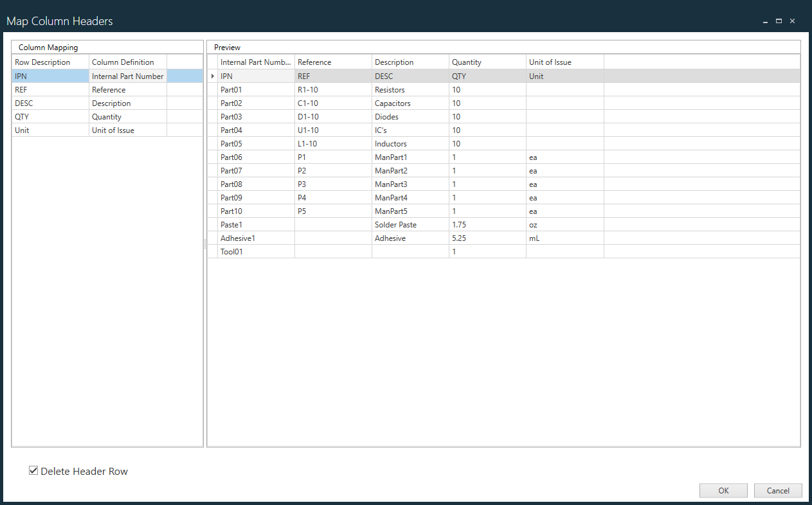This screenshot has width=812, height=505.
Task: Select the Unit of Issue mapping cell
Action: coord(127,130)
